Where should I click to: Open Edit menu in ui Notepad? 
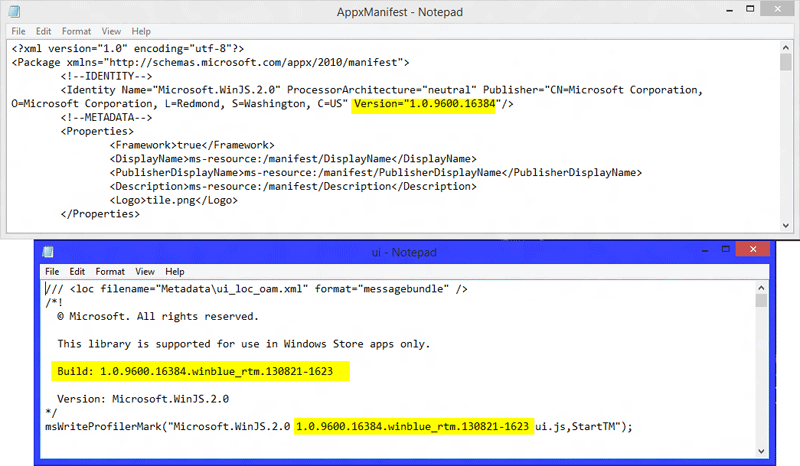click(77, 272)
